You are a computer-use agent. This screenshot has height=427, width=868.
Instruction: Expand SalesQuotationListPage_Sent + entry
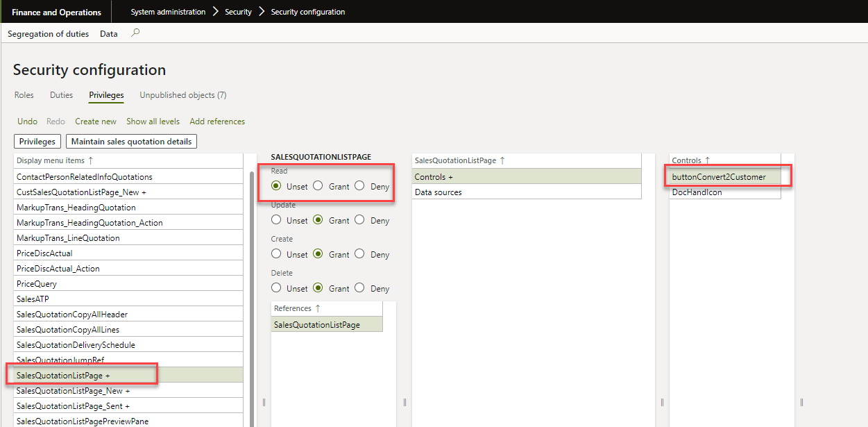point(73,406)
